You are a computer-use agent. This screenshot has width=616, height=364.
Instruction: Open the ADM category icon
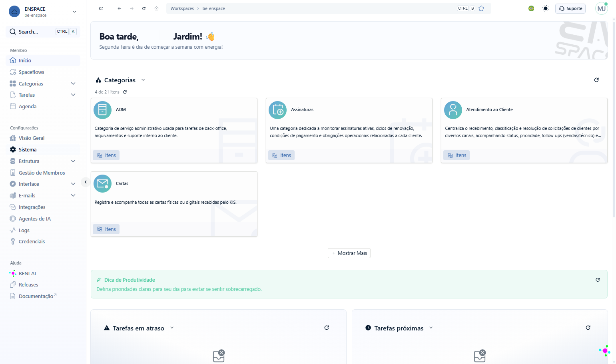click(102, 110)
